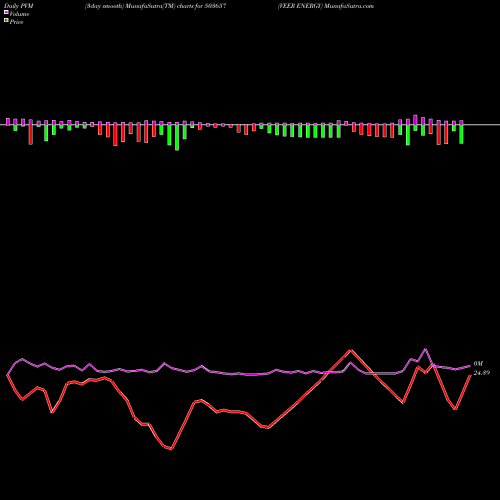Select the Volume legend label
The width and height of the screenshot is (500, 500).
[x=19, y=14]
